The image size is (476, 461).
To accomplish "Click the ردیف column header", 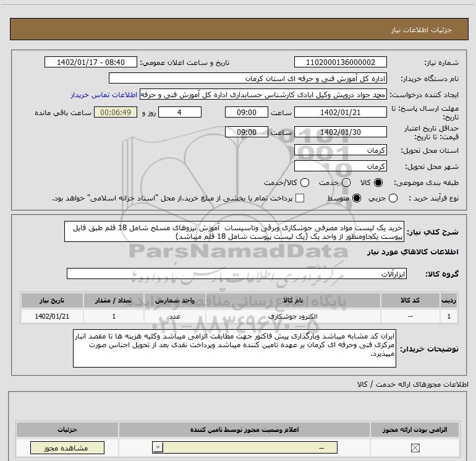I will 449,300.
